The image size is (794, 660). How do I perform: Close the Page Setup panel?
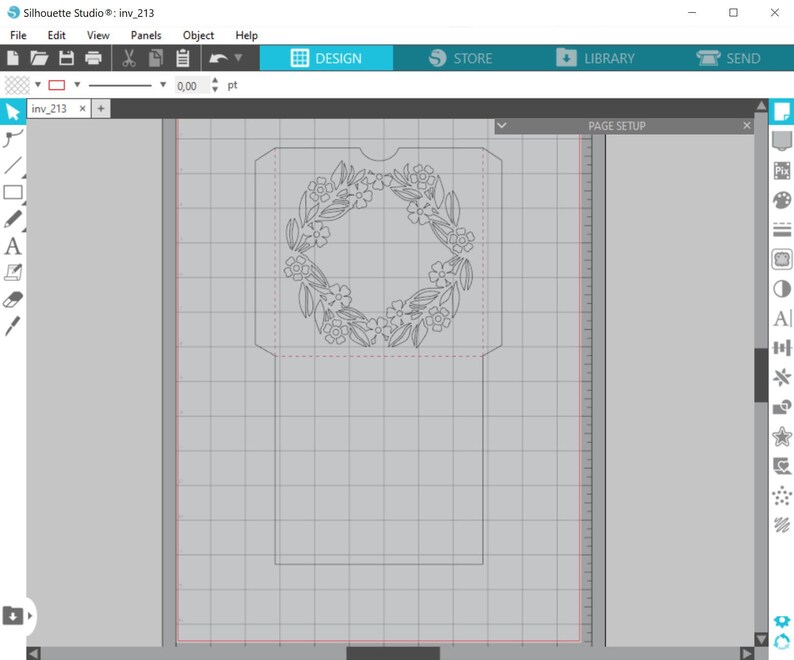coord(746,125)
